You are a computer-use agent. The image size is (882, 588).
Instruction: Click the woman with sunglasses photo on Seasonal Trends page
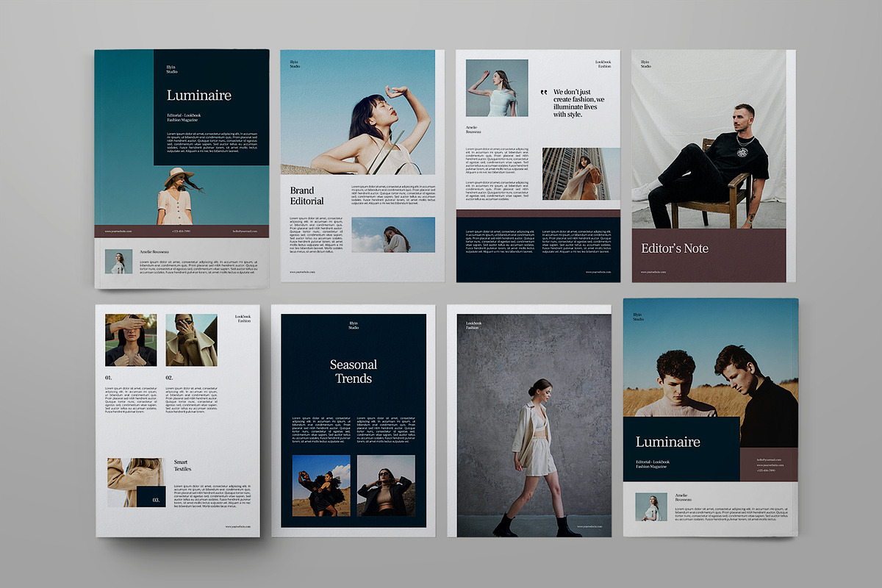tap(386, 485)
